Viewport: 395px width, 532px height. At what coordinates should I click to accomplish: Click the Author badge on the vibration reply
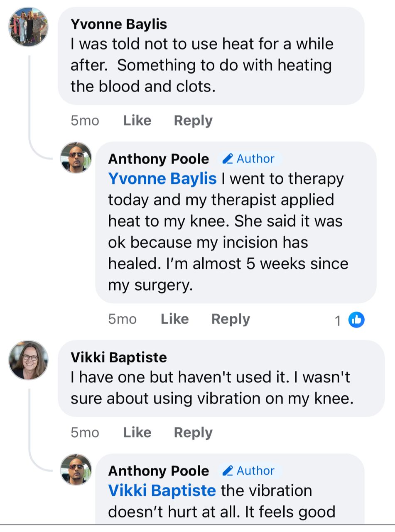249,470
